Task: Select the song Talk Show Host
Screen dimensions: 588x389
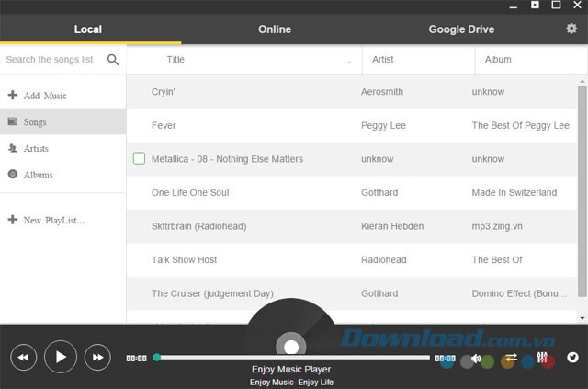Action: tap(184, 260)
